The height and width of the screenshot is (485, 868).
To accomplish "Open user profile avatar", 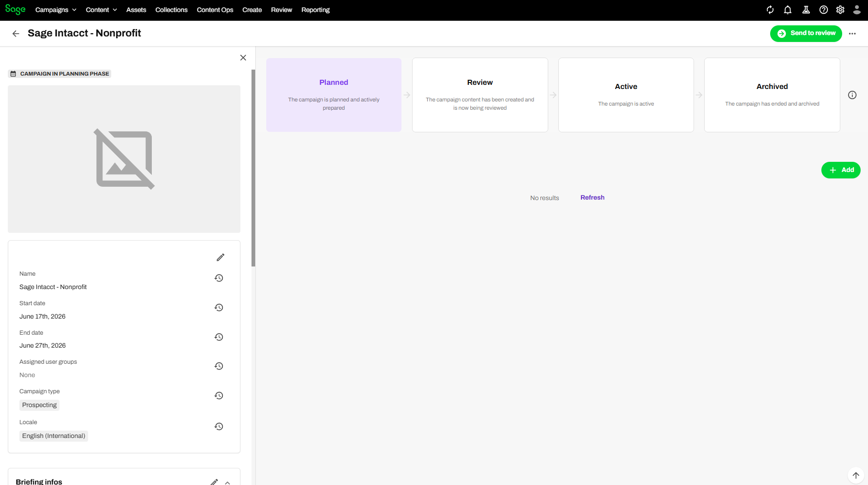I will pos(857,10).
